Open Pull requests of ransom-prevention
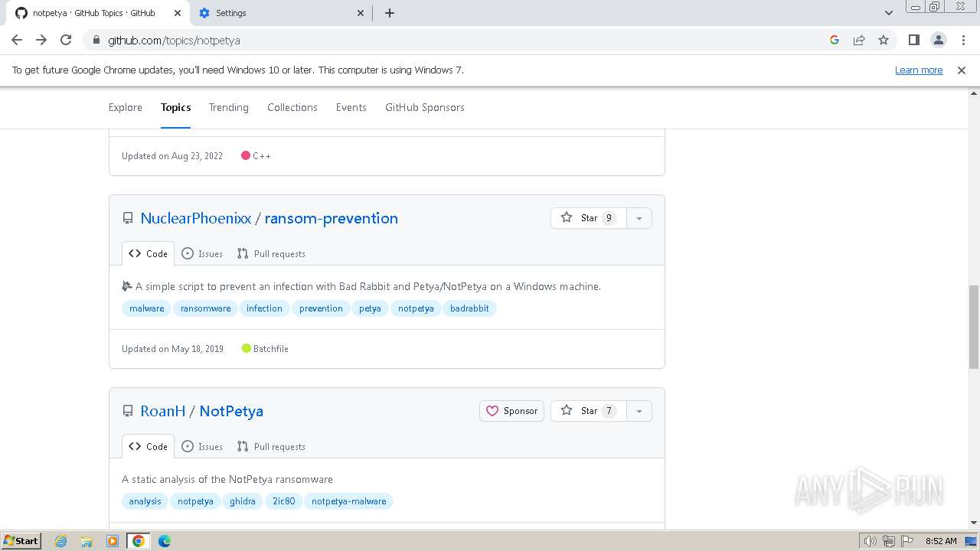This screenshot has height=551, width=980. [x=271, y=253]
